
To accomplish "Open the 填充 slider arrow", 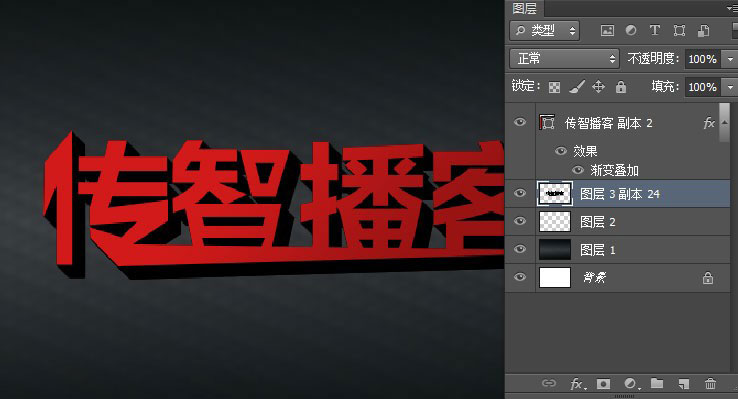I will pyautogui.click(x=730, y=87).
